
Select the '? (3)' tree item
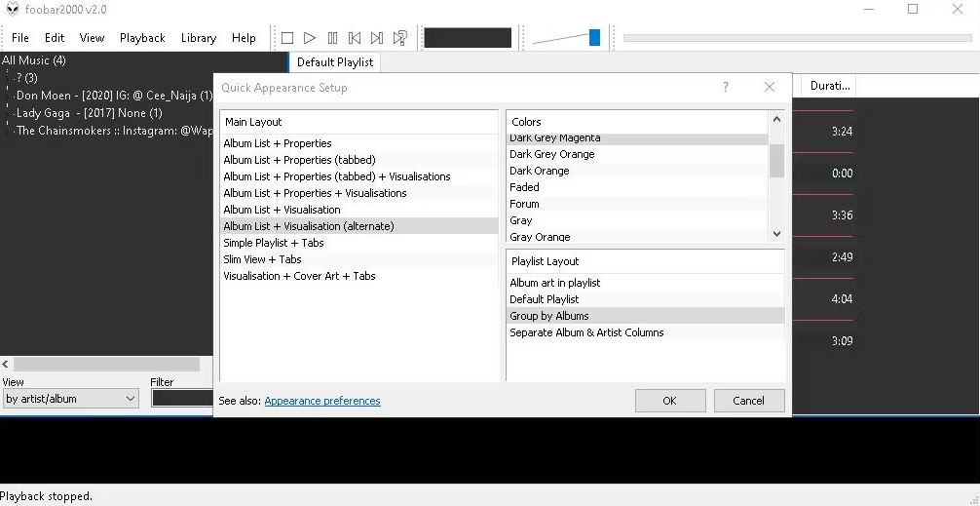(27, 78)
